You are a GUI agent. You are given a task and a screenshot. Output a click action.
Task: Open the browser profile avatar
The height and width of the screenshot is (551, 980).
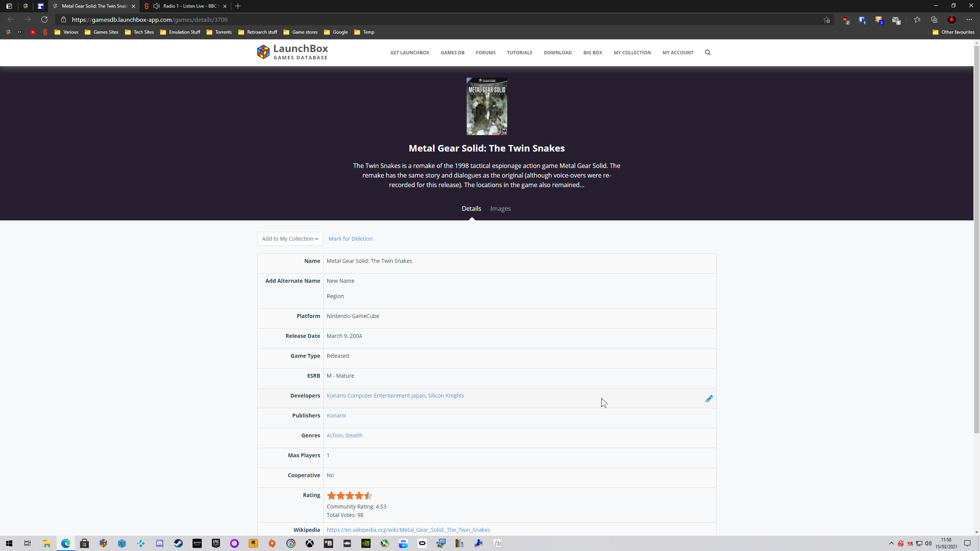point(952,20)
